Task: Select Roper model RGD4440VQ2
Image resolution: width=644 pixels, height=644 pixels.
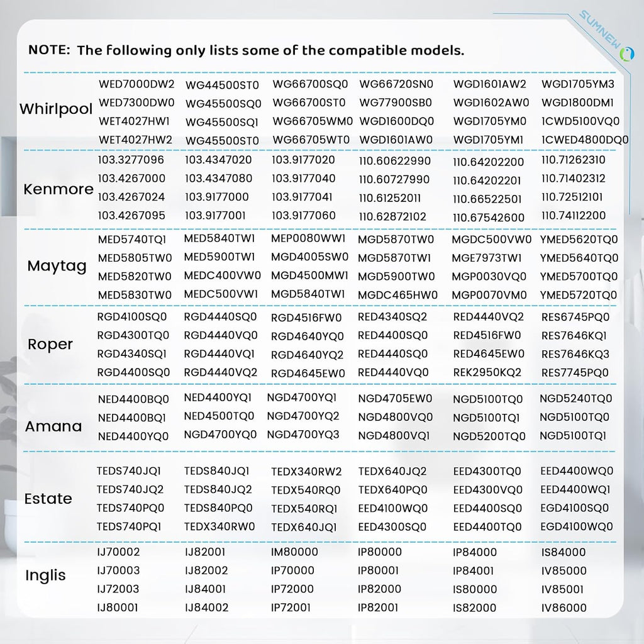Action: point(221,372)
